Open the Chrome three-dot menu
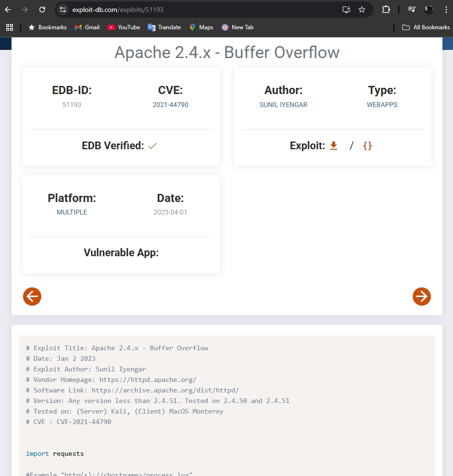 pyautogui.click(x=447, y=9)
